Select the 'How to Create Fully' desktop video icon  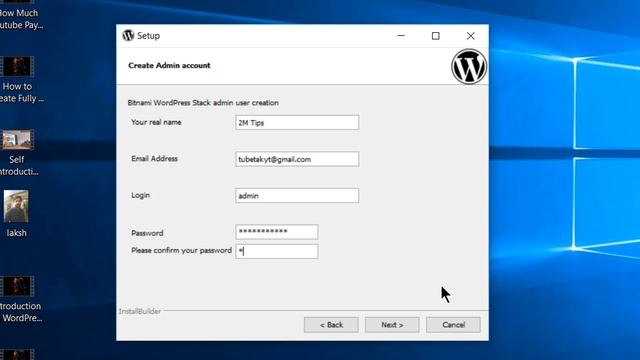17,67
